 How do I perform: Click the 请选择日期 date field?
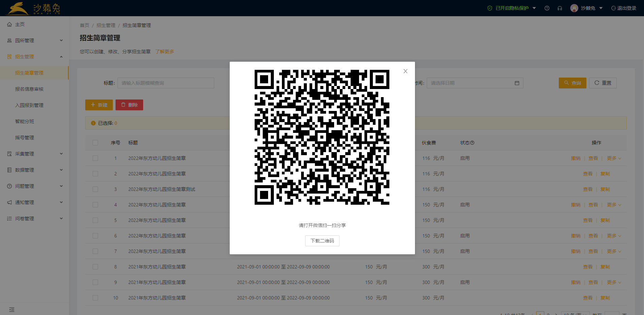[x=475, y=83]
